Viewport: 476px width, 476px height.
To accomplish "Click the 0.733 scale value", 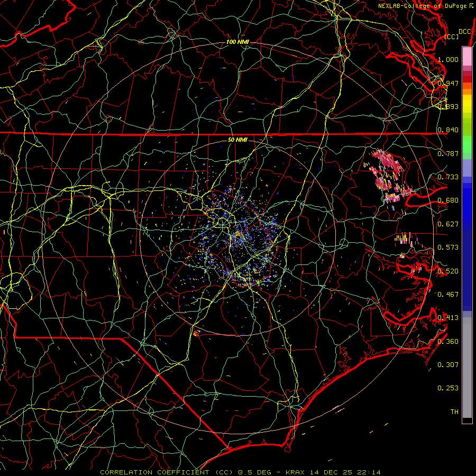I will (448, 177).
